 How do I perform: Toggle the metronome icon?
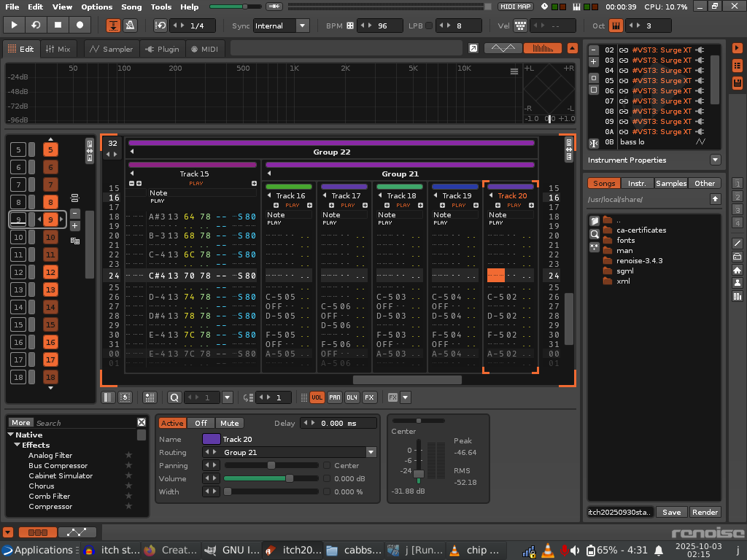click(129, 26)
